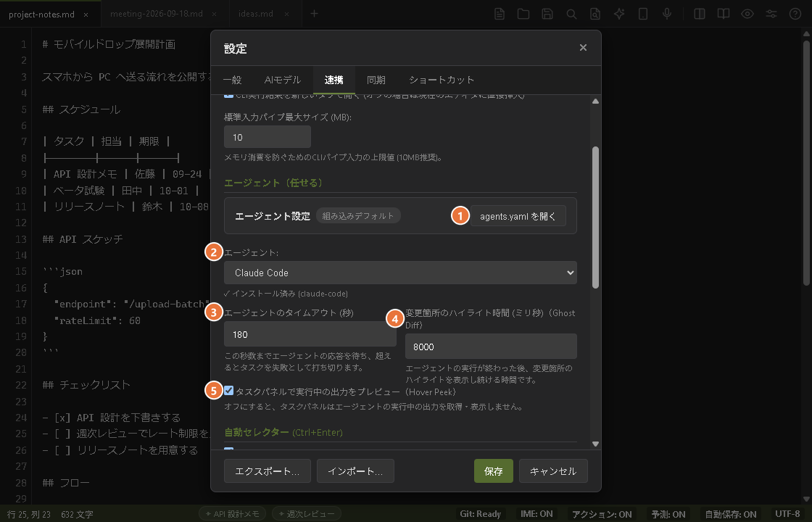Toggle タスクパネルで実行中の出力をプレビュー checkbox
Screen dimensions: 812x522
pyautogui.click(x=229, y=391)
